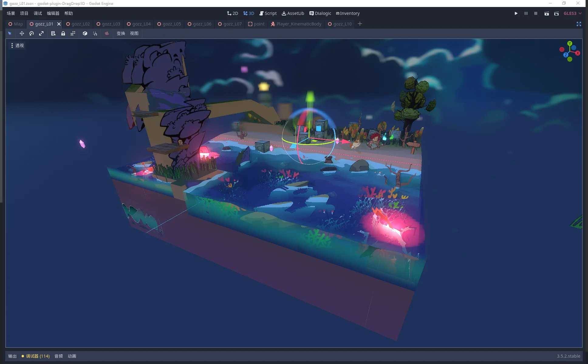
Task: Click the red X axis gizmo arrow
Action: (x=345, y=141)
